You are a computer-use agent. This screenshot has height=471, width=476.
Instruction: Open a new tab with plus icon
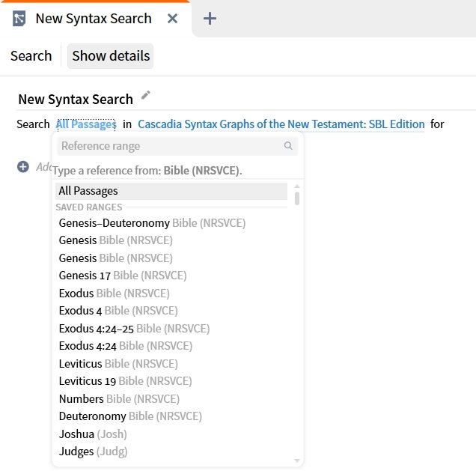point(210,19)
